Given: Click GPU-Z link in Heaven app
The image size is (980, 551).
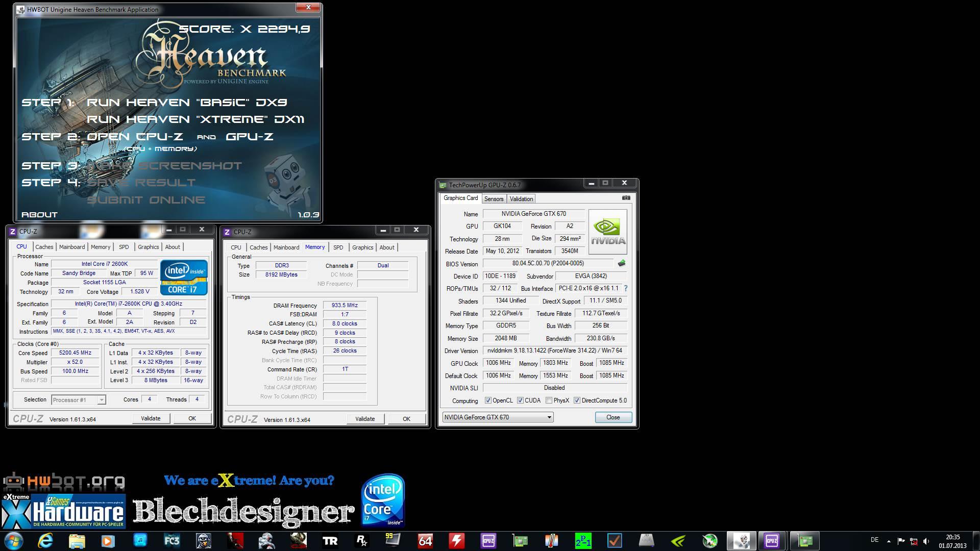Looking at the screenshot, I should (x=250, y=137).
